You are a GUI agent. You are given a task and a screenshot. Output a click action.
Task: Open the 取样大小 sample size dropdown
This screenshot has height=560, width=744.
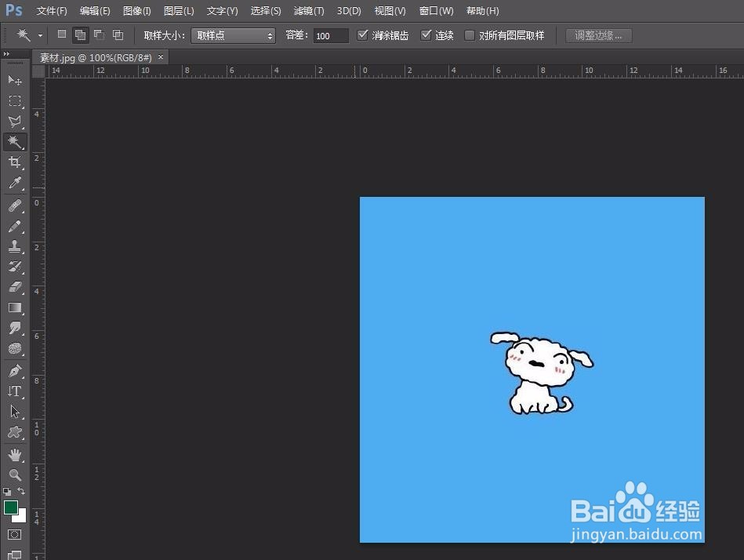point(233,35)
